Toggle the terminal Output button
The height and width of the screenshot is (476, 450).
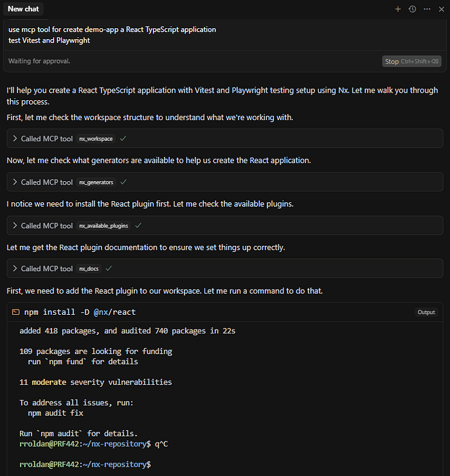tap(426, 312)
